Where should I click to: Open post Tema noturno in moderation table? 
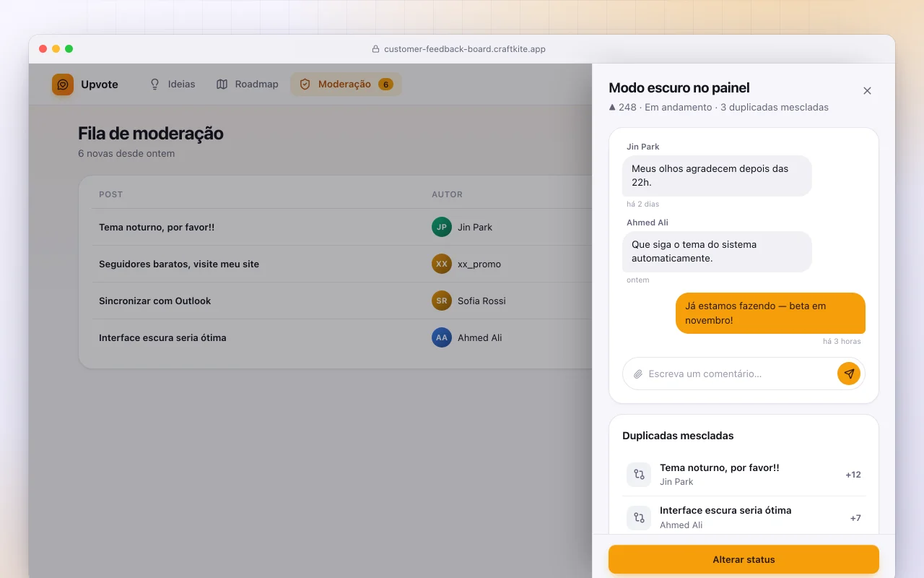157,227
